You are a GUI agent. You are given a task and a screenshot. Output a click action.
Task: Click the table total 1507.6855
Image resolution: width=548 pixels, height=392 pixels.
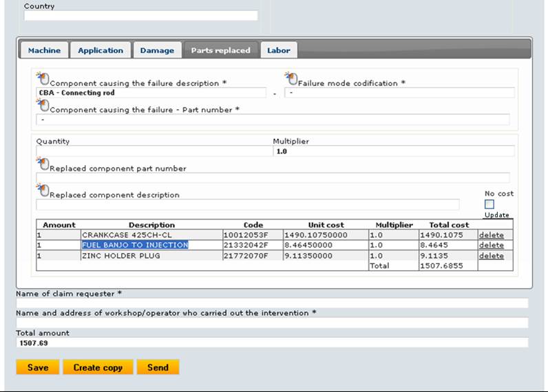(x=441, y=265)
